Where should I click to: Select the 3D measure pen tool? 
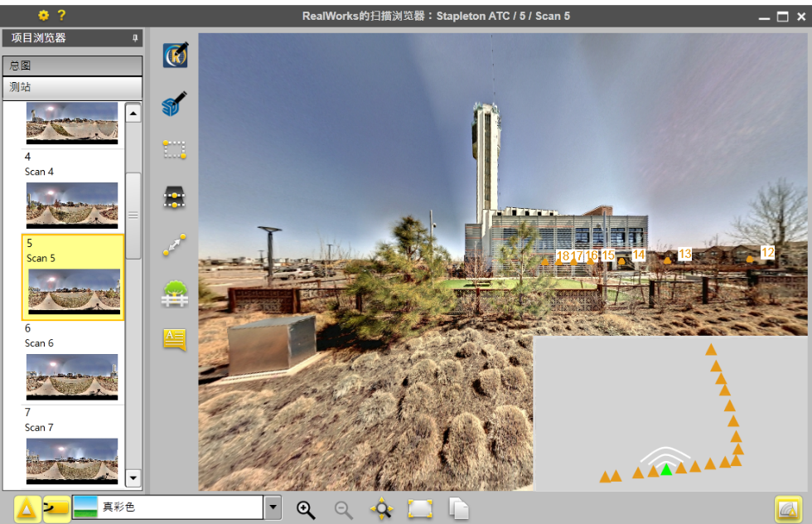(175, 102)
